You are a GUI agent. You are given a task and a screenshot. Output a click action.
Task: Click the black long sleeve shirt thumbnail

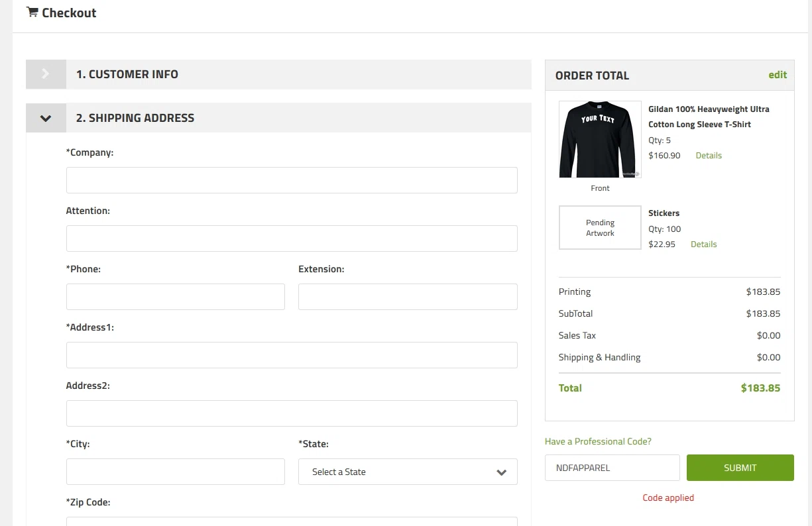[x=600, y=139]
